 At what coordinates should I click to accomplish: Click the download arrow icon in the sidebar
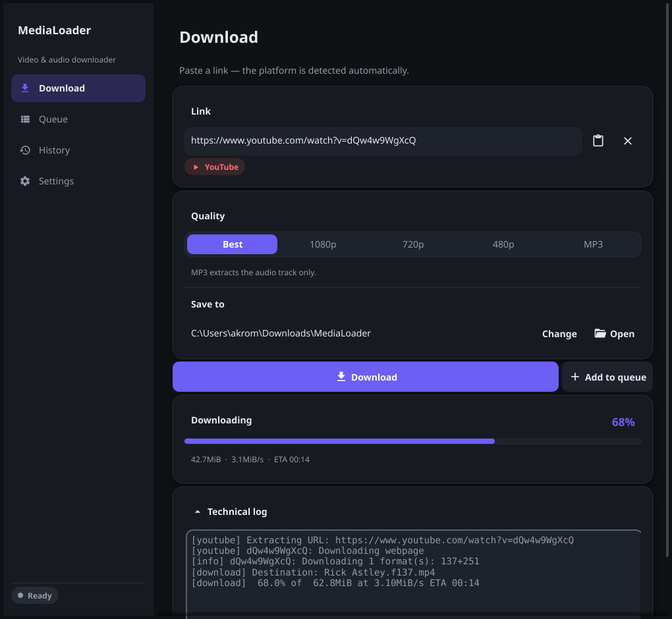(25, 88)
